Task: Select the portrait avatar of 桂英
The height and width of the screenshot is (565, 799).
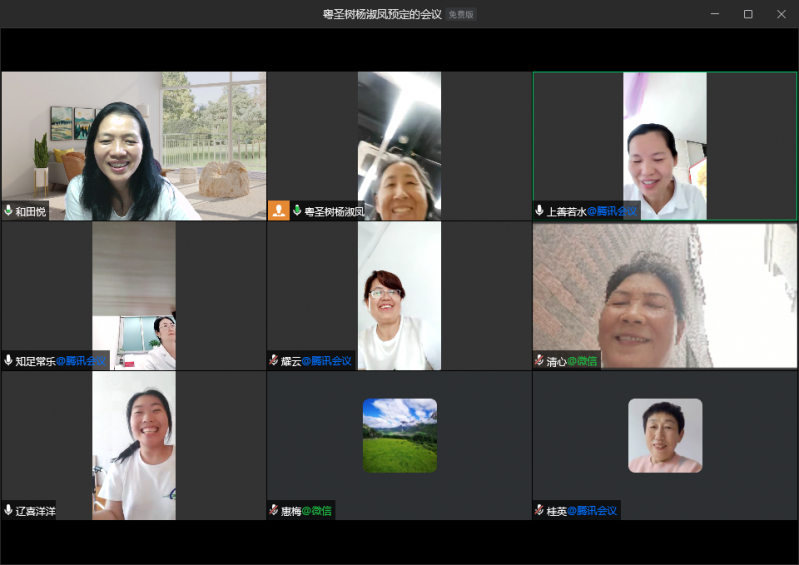Action: [665, 436]
